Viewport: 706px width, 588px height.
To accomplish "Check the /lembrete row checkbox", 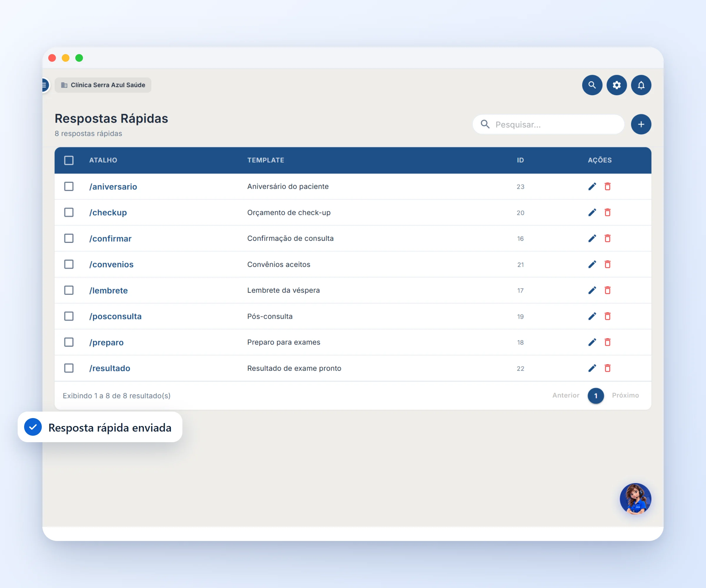I will 69,290.
